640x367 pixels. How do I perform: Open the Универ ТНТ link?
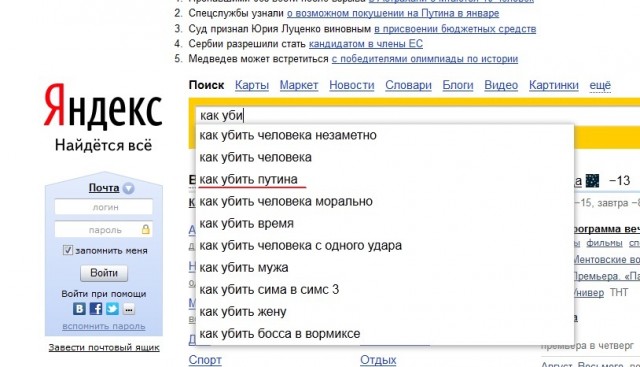click(x=589, y=292)
